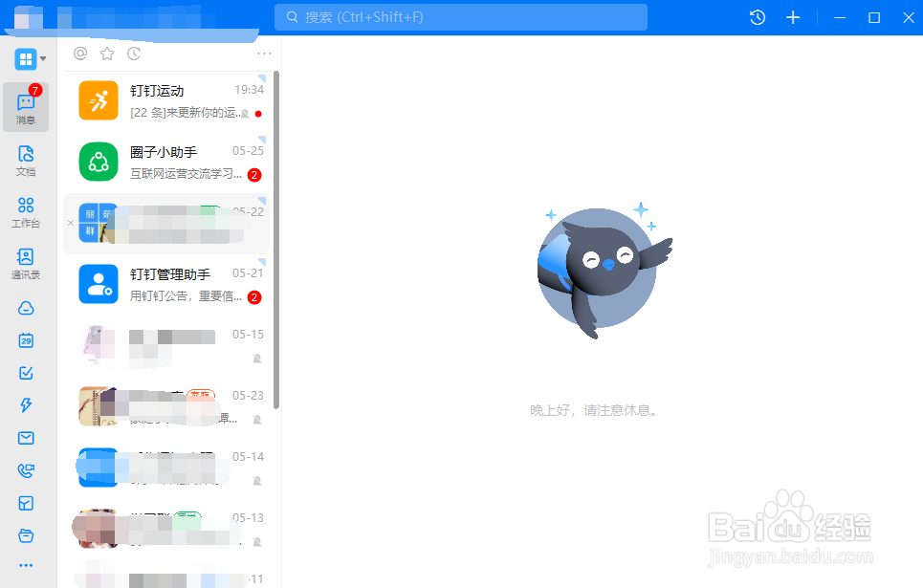Open the 钉钉运动 conversation

[166, 100]
